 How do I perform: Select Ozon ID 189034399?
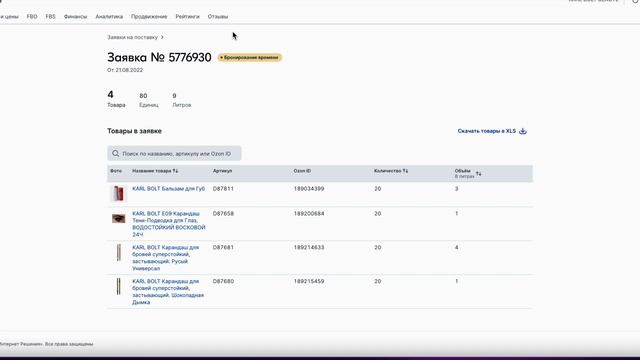click(x=309, y=189)
